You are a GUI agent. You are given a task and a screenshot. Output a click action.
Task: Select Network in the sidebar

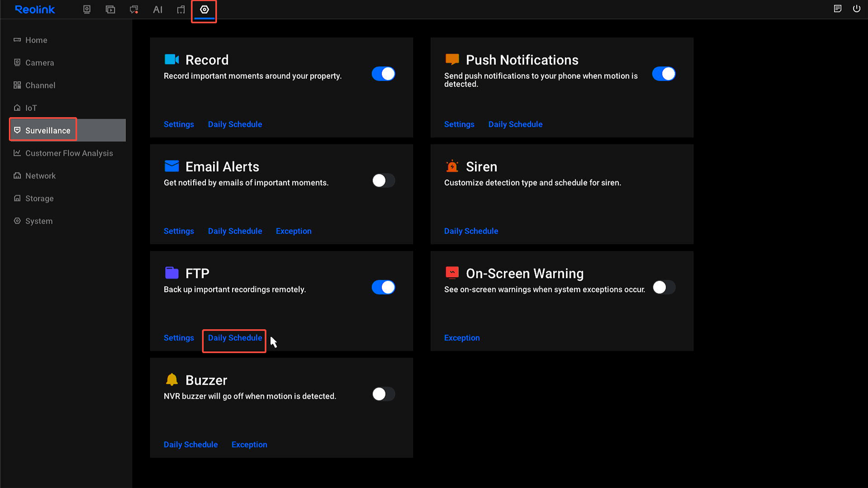[x=41, y=176]
